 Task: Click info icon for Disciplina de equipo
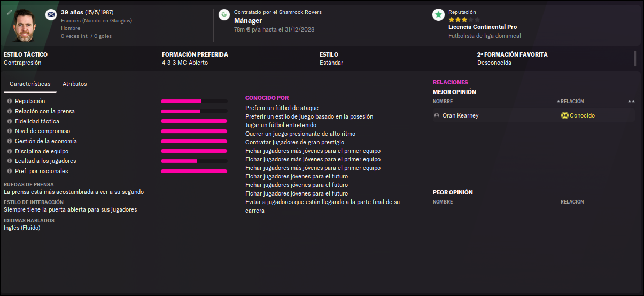(10, 151)
